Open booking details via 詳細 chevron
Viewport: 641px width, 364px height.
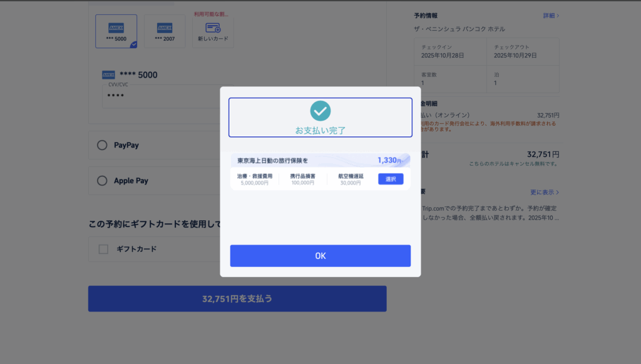pos(551,16)
